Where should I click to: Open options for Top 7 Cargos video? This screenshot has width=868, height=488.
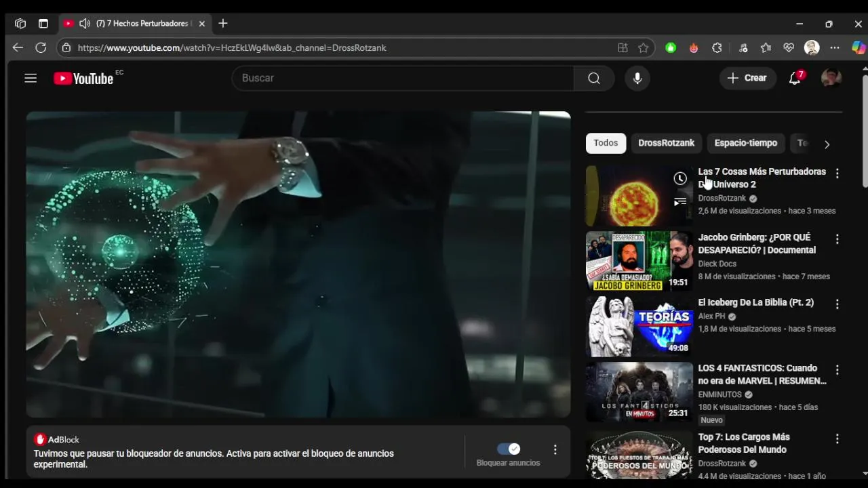click(837, 439)
